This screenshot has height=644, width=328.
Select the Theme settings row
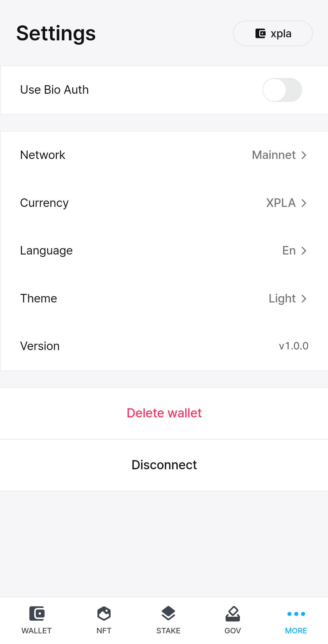pos(164,298)
